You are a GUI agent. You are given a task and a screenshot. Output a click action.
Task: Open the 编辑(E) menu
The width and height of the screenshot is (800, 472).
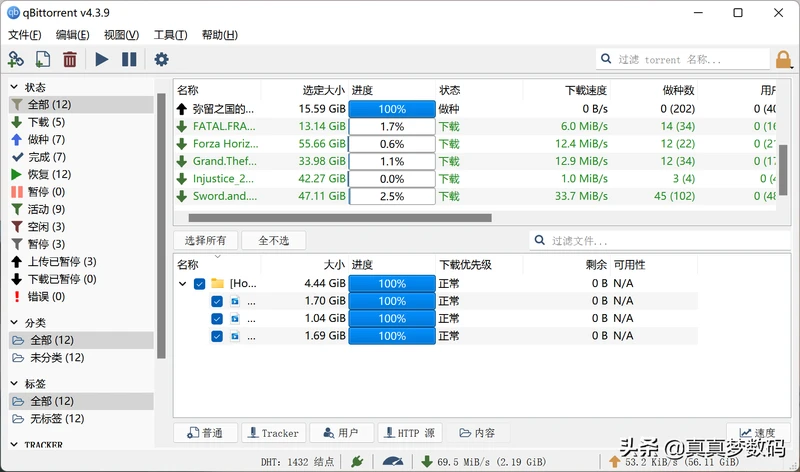[72, 35]
